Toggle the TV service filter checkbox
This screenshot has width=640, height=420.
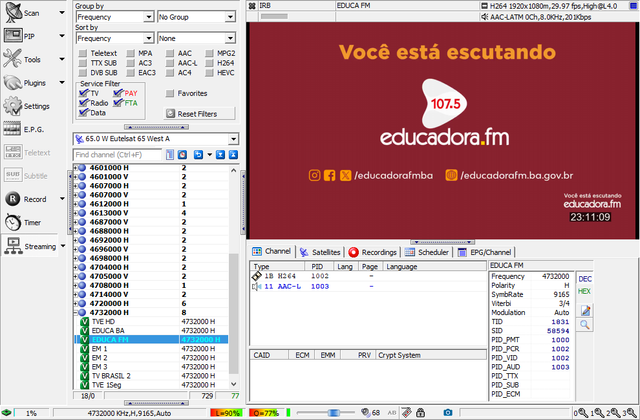pyautogui.click(x=84, y=93)
